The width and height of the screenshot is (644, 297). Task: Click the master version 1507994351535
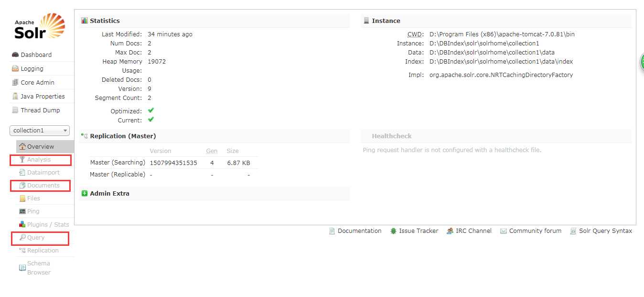173,163
